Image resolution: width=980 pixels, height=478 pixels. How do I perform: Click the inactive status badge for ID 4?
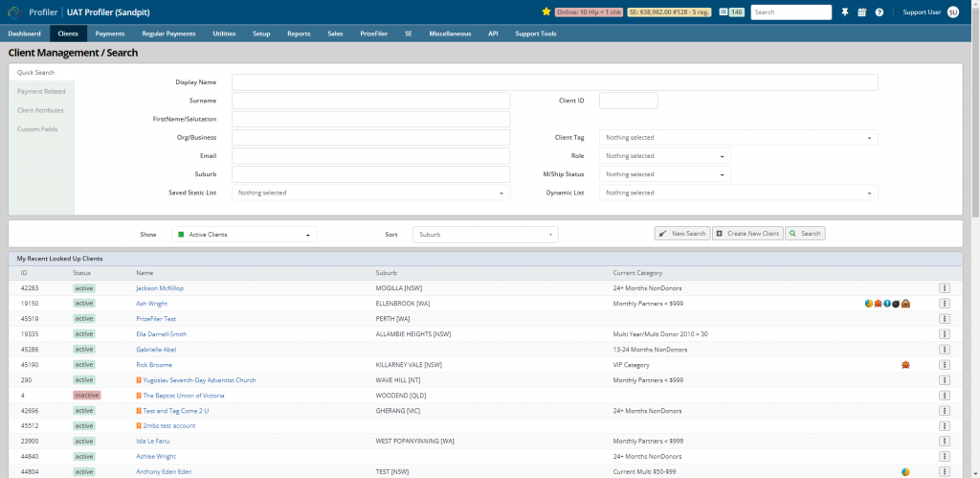tap(87, 396)
